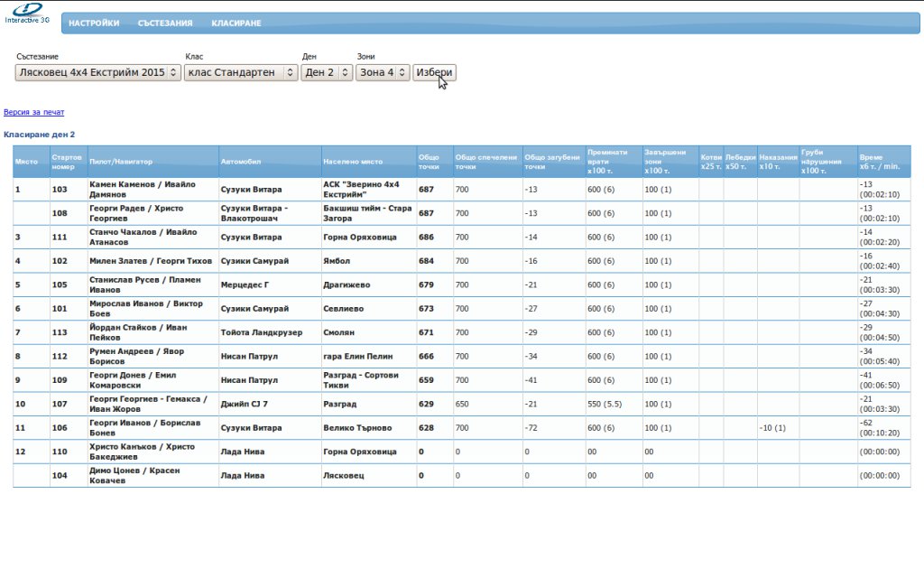
Task: Click the Interactive 3G logo
Action: [x=27, y=13]
